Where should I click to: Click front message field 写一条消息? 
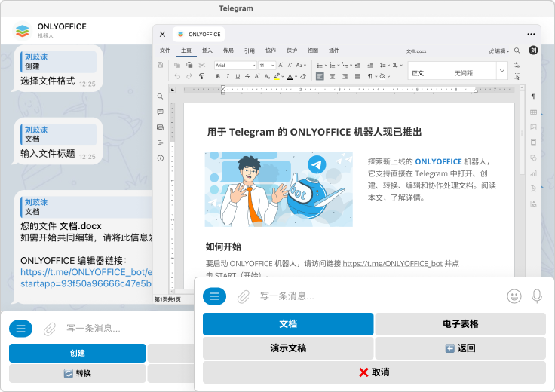pos(379,296)
